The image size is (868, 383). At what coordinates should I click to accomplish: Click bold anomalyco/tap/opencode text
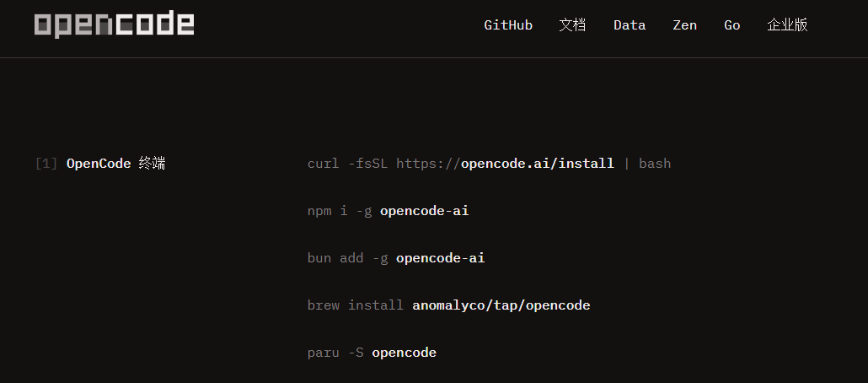pyautogui.click(x=501, y=305)
